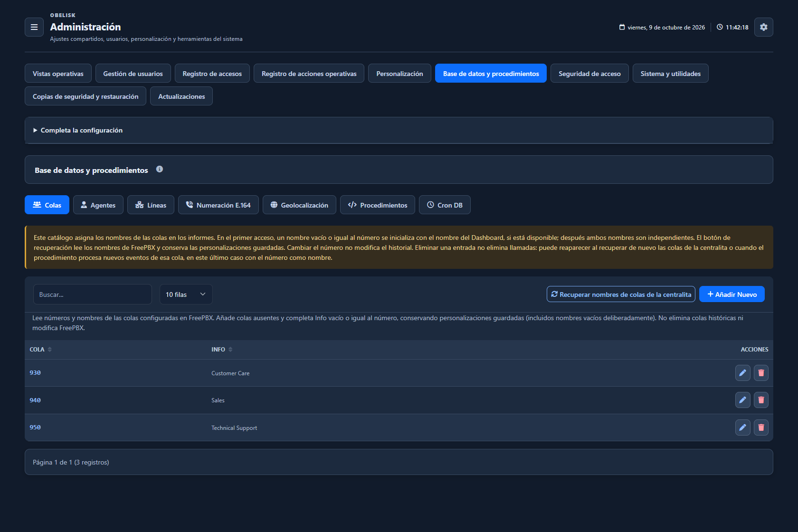Delete the 940 Sales queue
Image resolution: width=798 pixels, height=532 pixels.
point(761,400)
